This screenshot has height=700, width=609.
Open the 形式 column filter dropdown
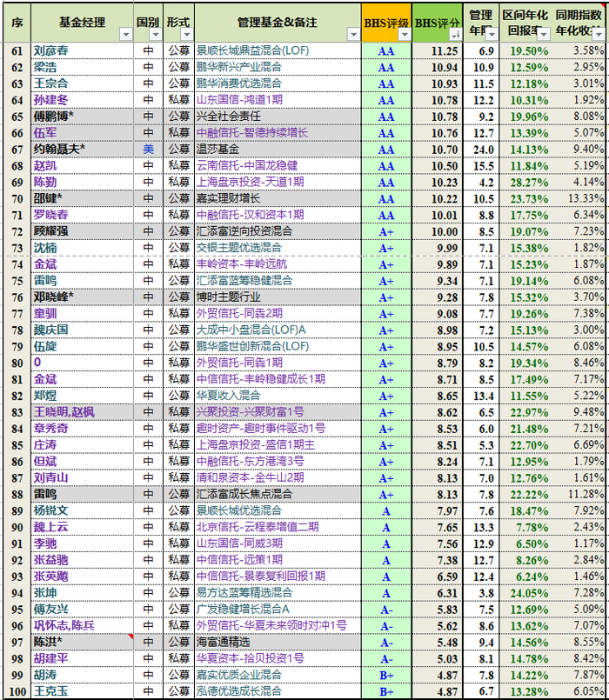187,35
